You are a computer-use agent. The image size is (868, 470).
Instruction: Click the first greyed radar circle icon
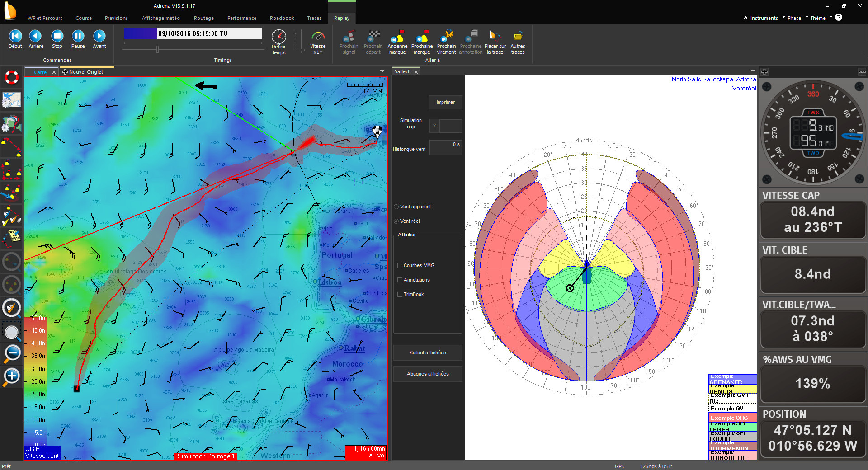[x=12, y=262]
